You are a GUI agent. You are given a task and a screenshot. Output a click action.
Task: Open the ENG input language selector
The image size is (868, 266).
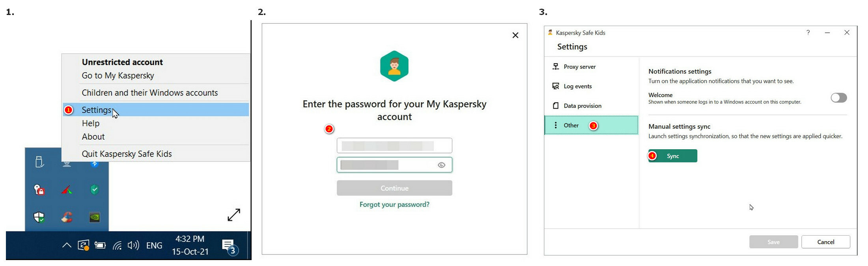click(154, 245)
